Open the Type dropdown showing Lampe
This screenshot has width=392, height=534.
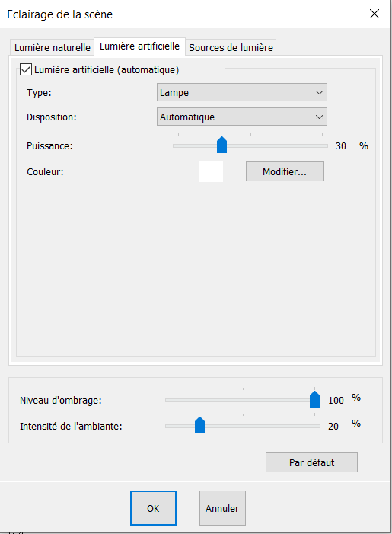coord(241,92)
